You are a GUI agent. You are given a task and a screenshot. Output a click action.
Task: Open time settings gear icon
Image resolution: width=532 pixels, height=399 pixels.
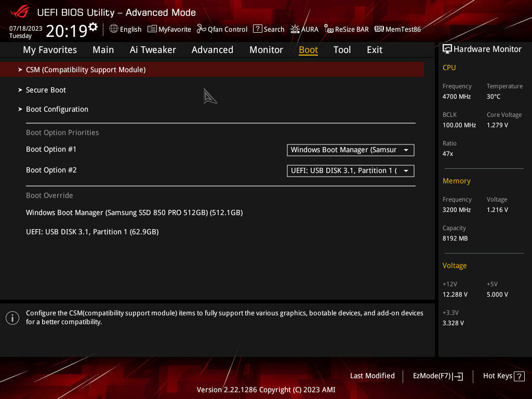click(x=93, y=27)
